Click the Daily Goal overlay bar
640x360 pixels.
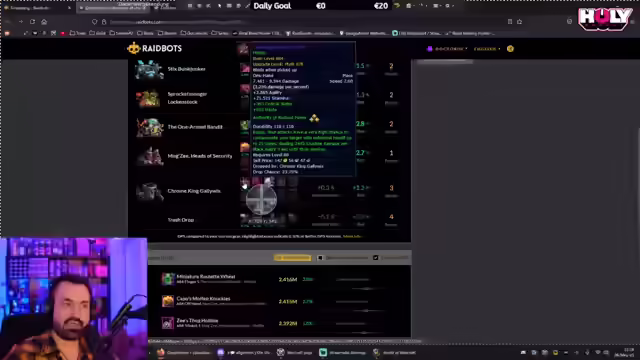coord(320,6)
